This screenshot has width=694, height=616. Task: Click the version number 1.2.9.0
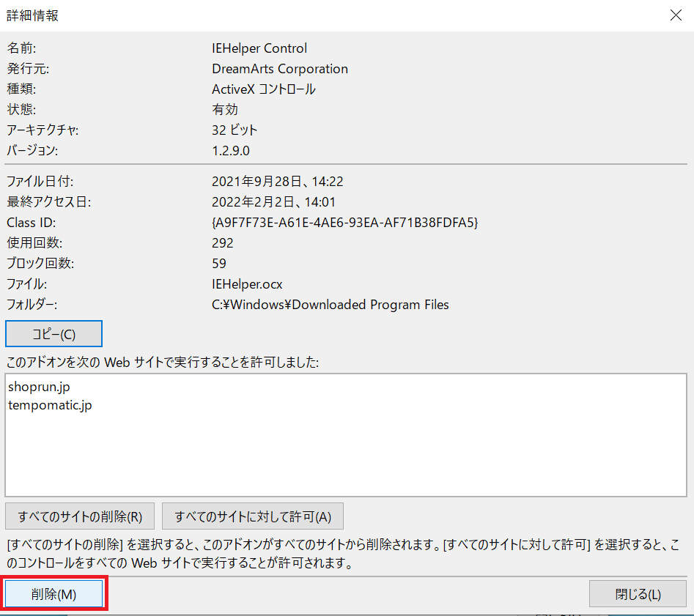(230, 150)
